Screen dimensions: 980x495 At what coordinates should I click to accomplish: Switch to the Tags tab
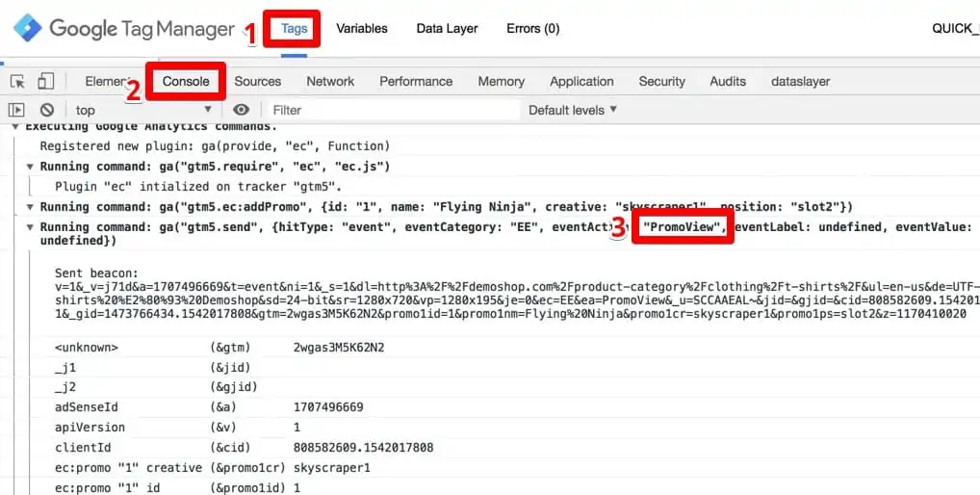[295, 28]
